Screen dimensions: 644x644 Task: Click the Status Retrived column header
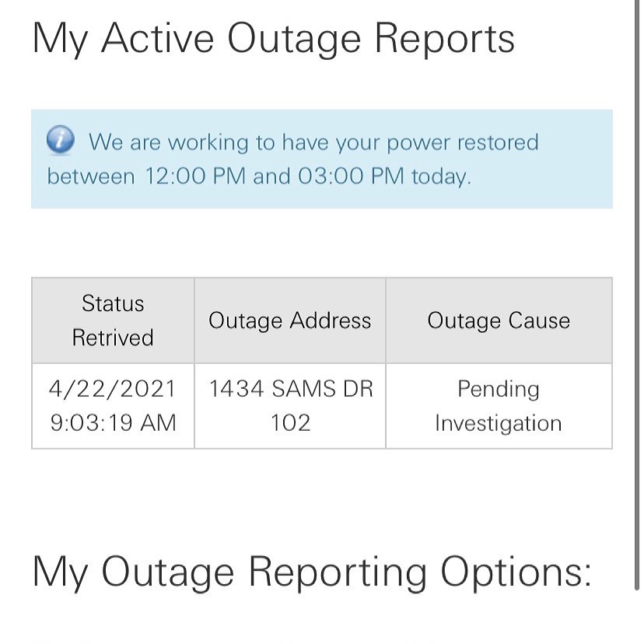(x=113, y=320)
